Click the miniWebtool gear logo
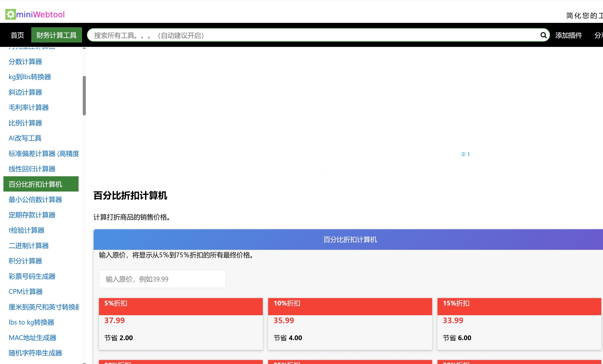 (x=11, y=14)
